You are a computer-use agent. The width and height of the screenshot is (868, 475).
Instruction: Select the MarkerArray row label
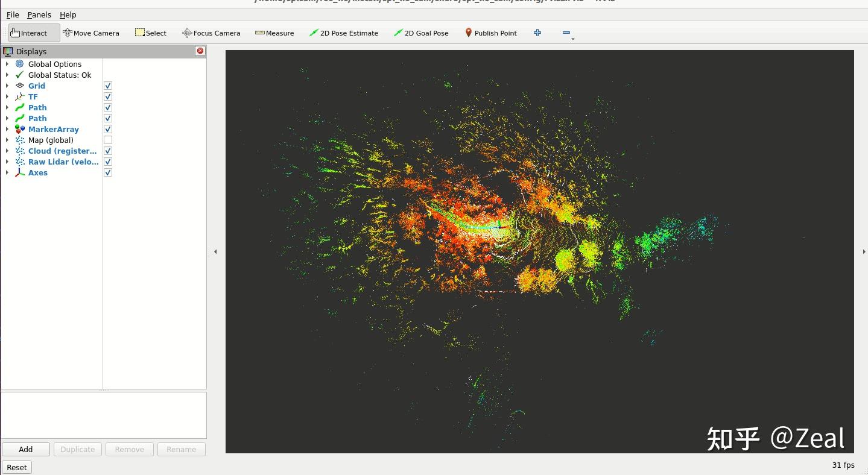click(54, 129)
